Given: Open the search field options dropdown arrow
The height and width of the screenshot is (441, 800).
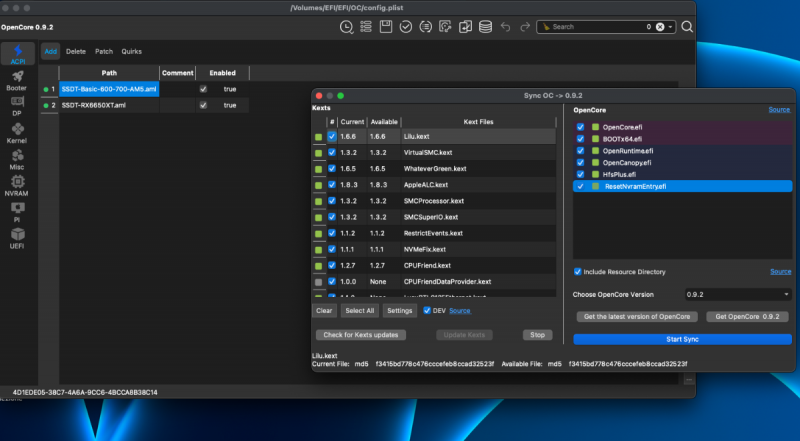Looking at the screenshot, I should point(670,27).
